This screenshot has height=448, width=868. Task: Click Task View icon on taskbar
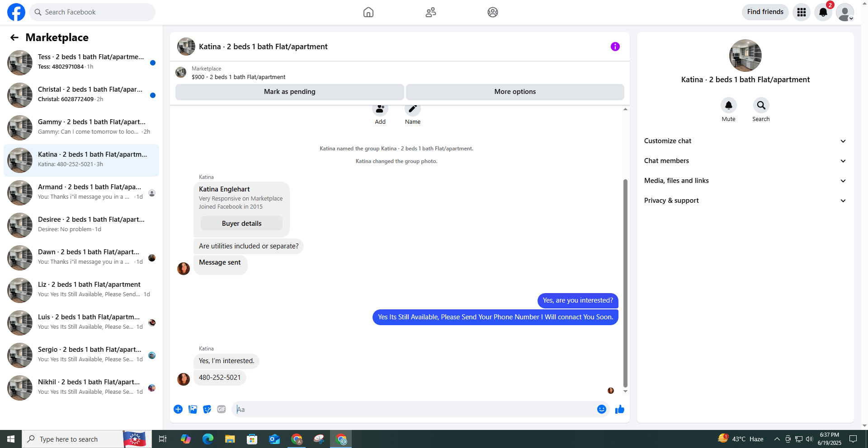point(163,439)
